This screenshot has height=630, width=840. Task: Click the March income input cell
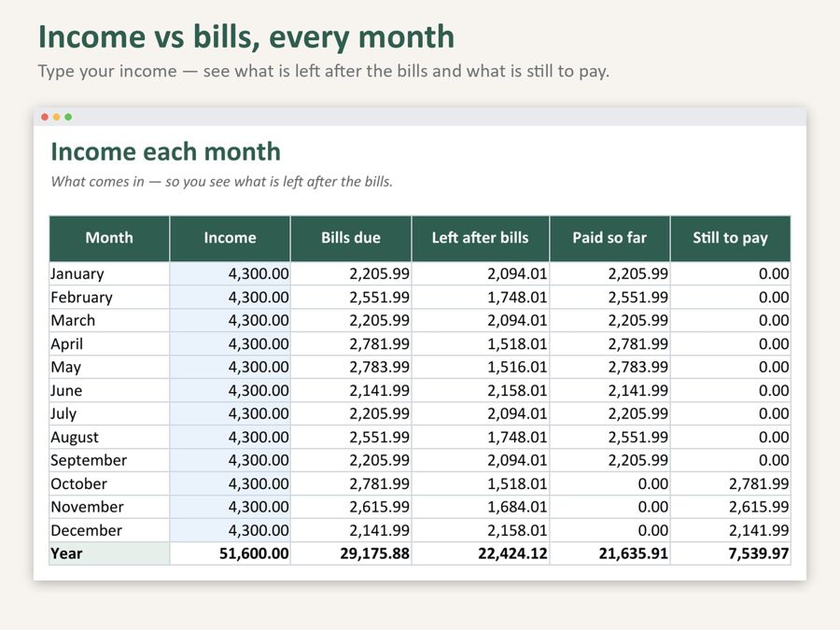[x=230, y=320]
